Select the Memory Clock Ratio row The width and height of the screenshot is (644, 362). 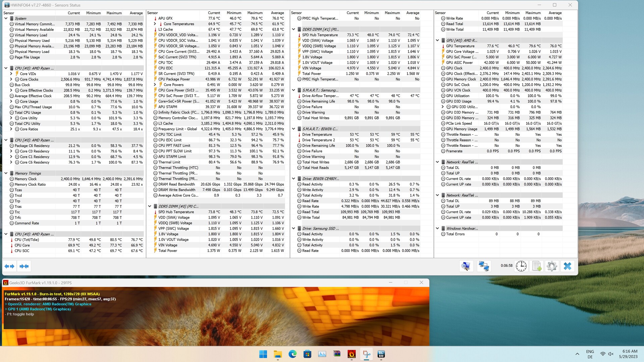tap(73, 184)
